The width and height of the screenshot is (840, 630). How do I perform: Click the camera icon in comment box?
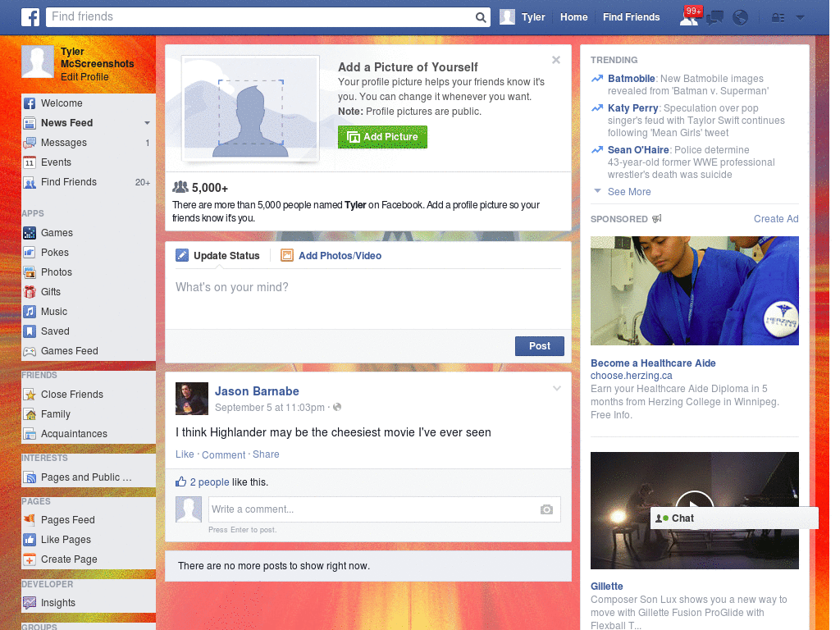[x=546, y=509]
